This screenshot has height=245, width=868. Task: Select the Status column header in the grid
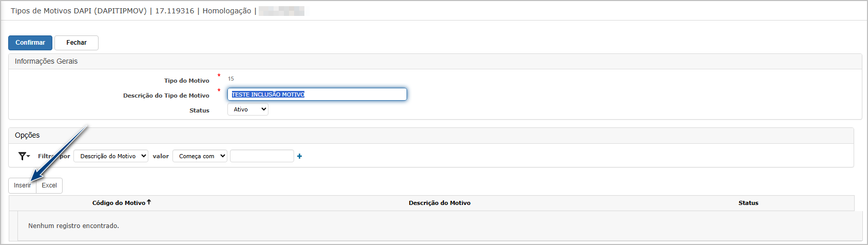point(748,203)
